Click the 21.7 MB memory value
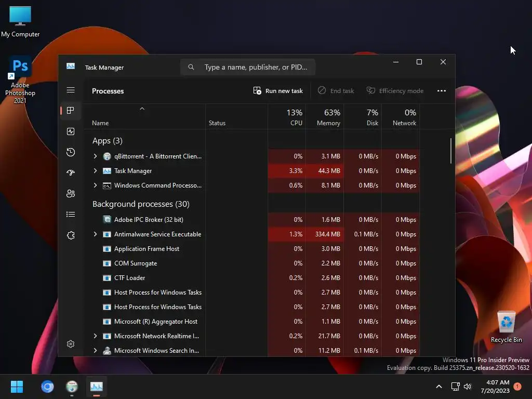 pyautogui.click(x=329, y=336)
